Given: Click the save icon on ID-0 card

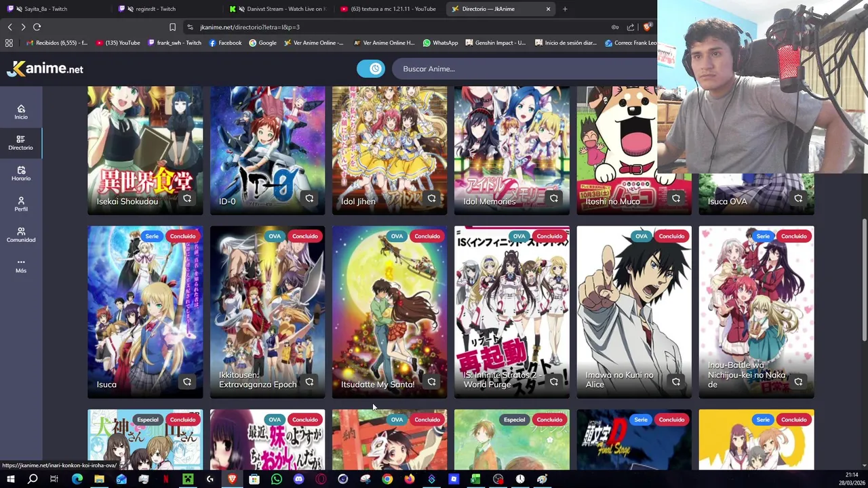Looking at the screenshot, I should [309, 199].
